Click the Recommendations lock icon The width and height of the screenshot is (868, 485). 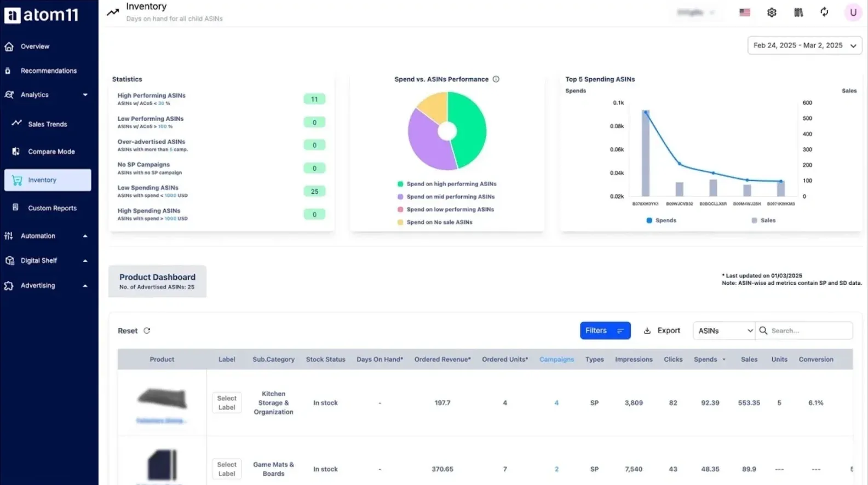(x=8, y=71)
